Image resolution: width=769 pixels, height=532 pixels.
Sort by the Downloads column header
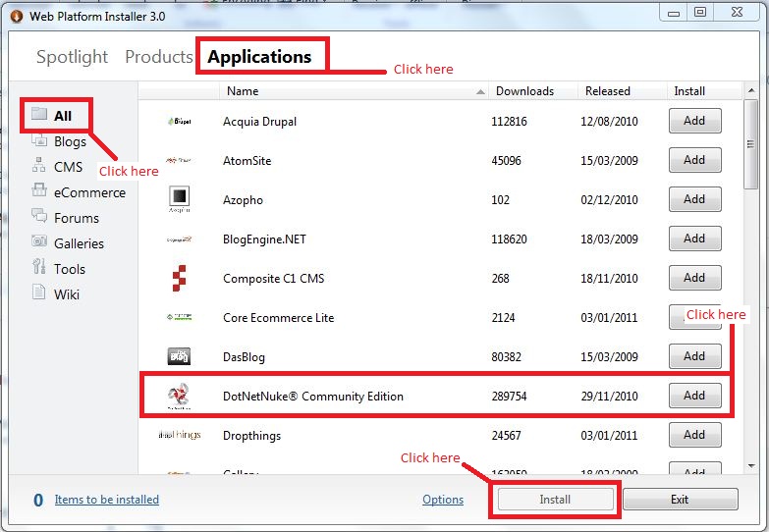pyautogui.click(x=532, y=91)
